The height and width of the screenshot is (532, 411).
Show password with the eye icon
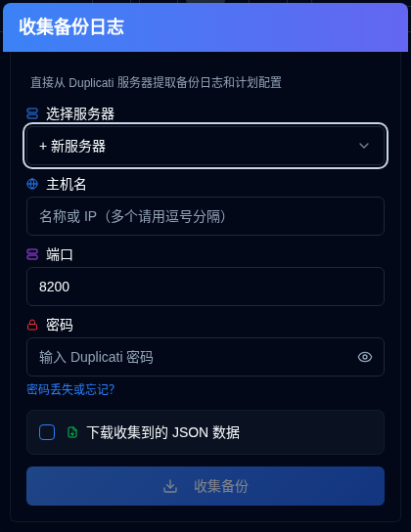[x=365, y=357]
